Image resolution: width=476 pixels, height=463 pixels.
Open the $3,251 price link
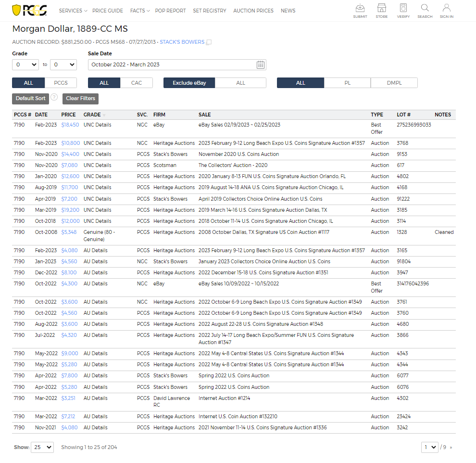68,398
